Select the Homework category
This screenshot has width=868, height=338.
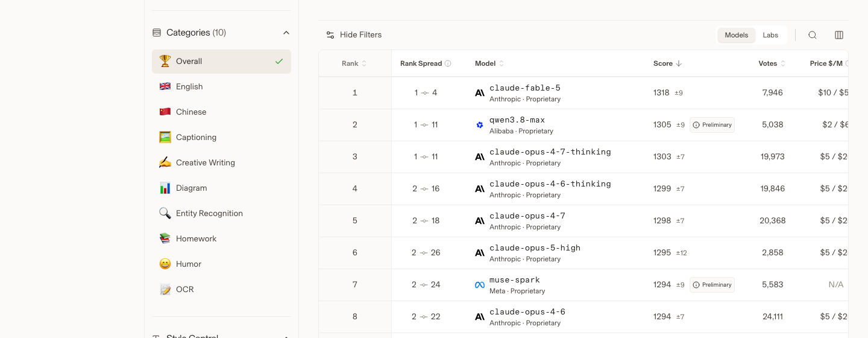(x=221, y=238)
